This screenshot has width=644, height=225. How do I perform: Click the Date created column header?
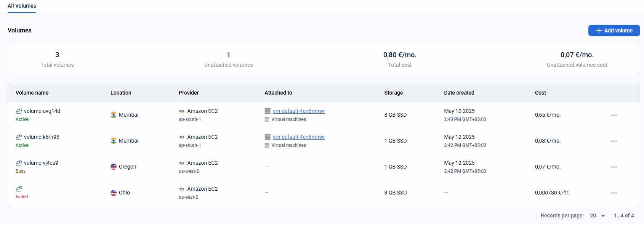tap(459, 93)
